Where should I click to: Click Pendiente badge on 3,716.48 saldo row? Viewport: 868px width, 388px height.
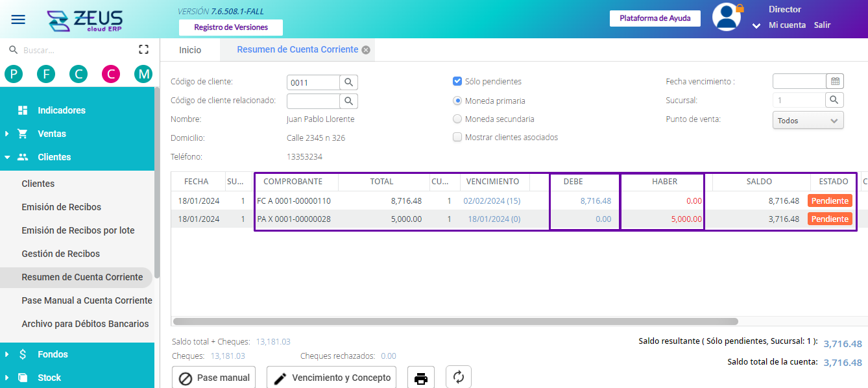click(x=830, y=219)
